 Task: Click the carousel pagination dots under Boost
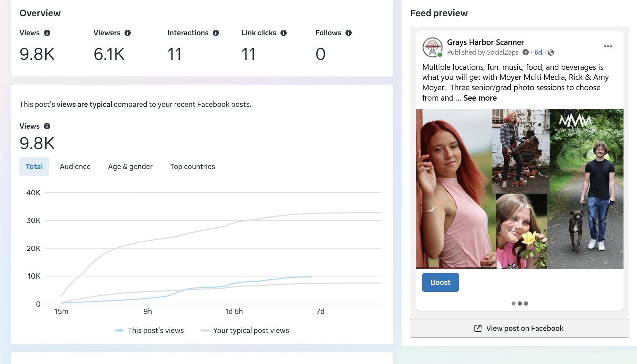pos(520,304)
